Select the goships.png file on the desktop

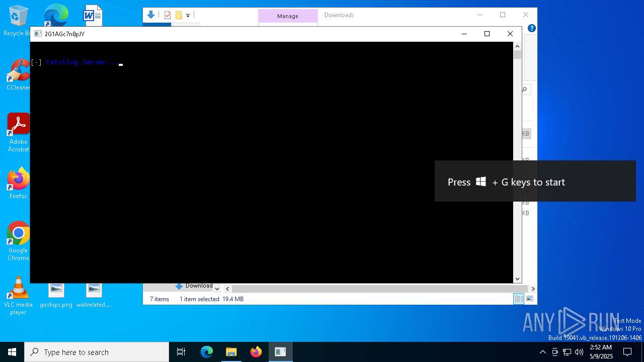coord(56,296)
